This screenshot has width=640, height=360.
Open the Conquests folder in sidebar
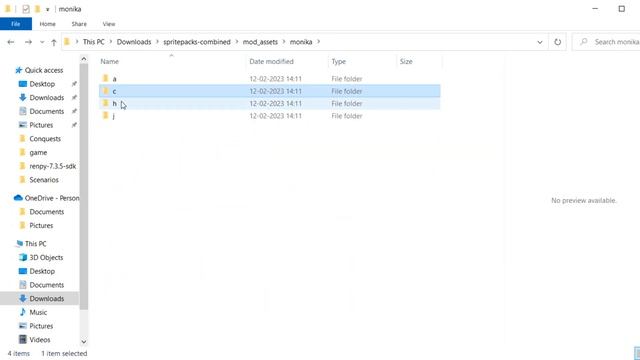point(45,139)
